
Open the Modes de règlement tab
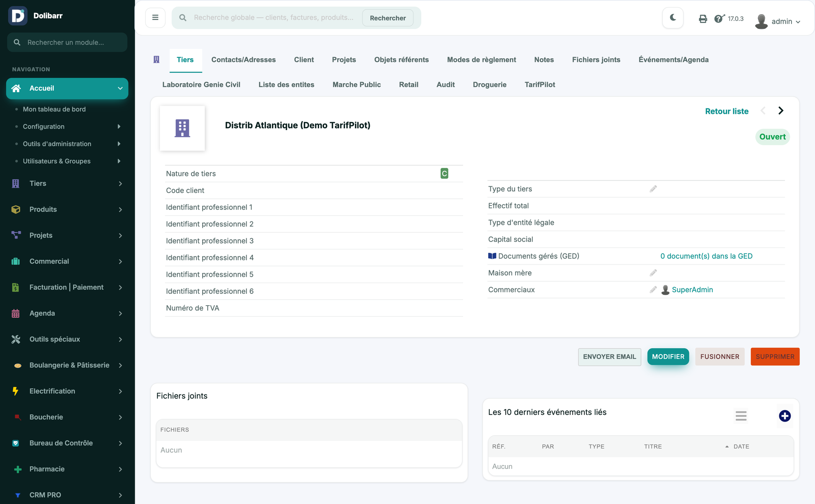click(481, 59)
